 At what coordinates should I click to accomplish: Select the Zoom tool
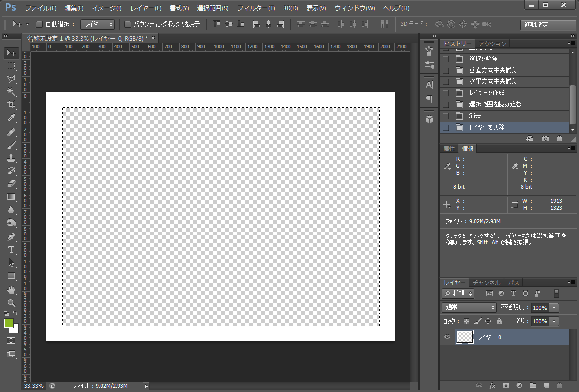point(11,302)
